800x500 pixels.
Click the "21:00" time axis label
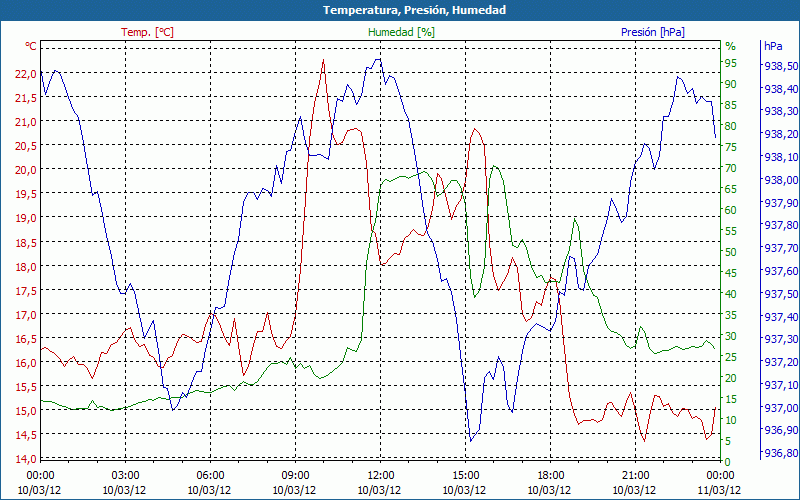(x=635, y=477)
